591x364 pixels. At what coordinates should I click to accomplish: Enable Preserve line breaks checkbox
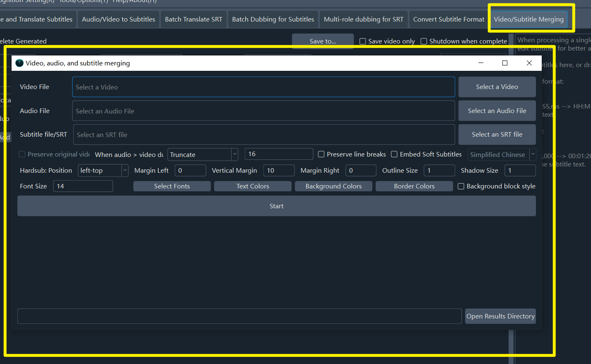[321, 154]
